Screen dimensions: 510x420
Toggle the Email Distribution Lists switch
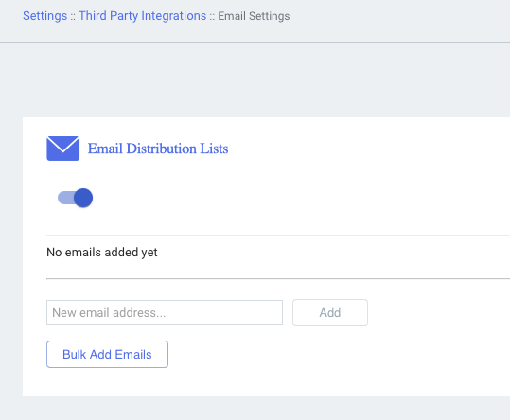(x=75, y=198)
